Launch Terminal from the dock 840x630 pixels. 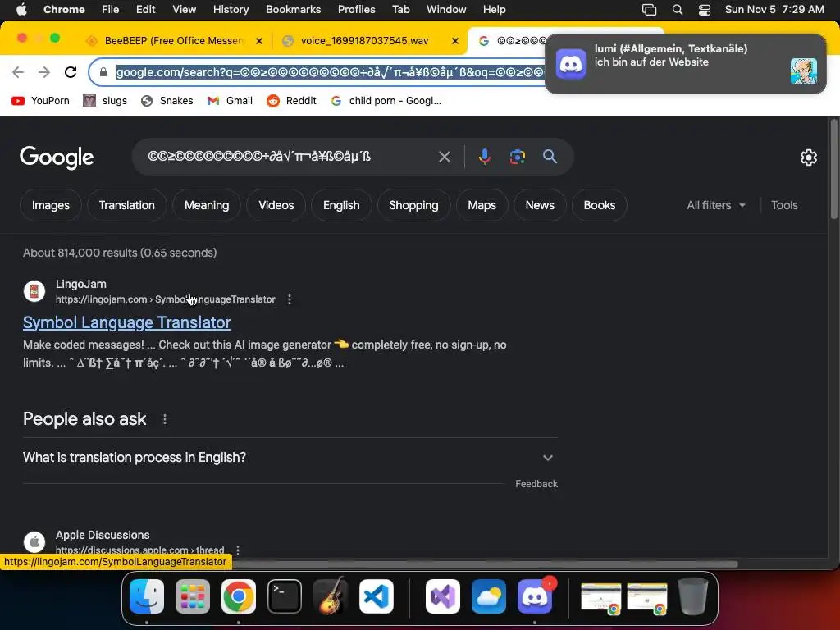pos(285,596)
